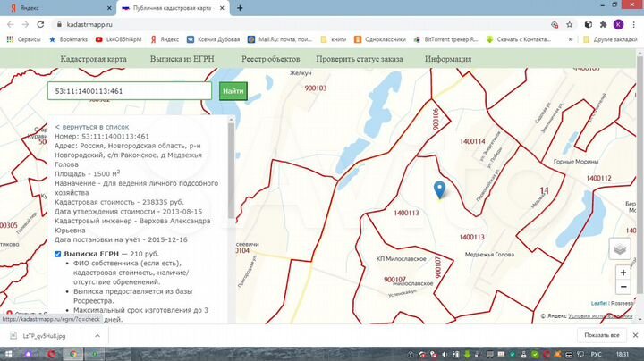The width and height of the screenshot is (644, 361).
Task: Open the Кадастровая карта menu item
Action: click(x=93, y=59)
